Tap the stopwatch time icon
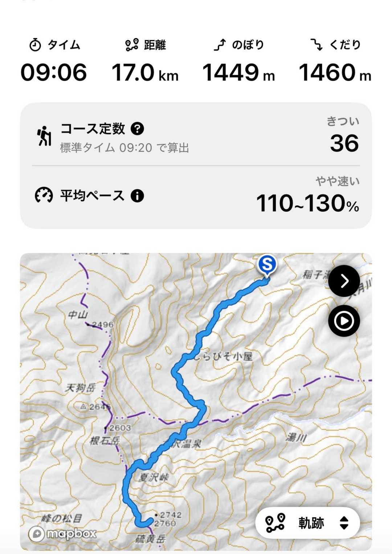The image size is (392, 554). coord(35,45)
